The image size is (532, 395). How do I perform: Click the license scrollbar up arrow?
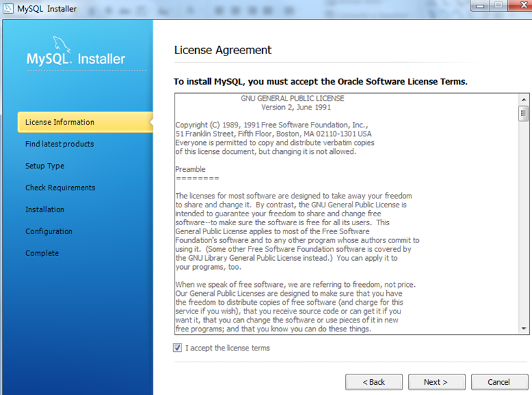(x=524, y=99)
